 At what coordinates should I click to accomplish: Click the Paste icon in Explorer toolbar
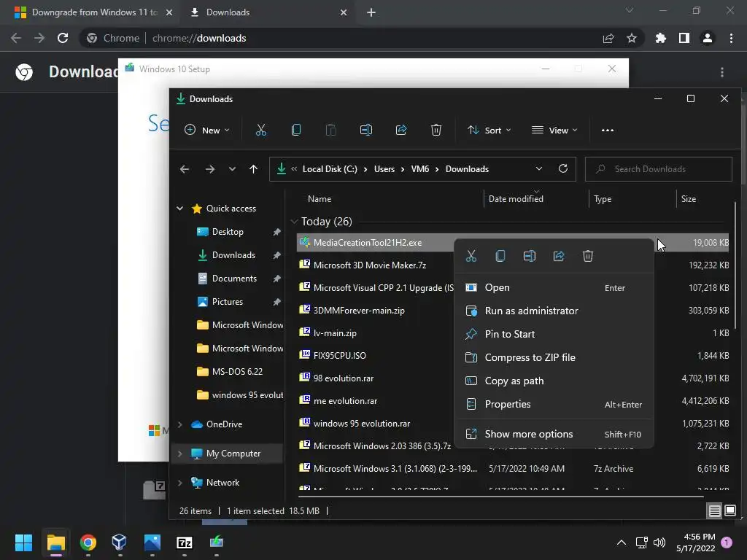[330, 130]
